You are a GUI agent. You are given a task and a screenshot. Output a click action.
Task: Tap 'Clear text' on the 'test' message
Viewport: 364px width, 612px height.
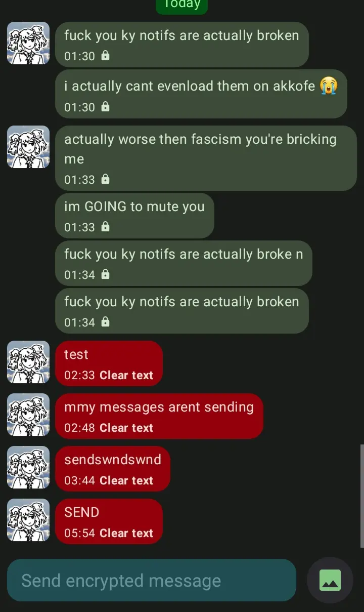coord(126,376)
